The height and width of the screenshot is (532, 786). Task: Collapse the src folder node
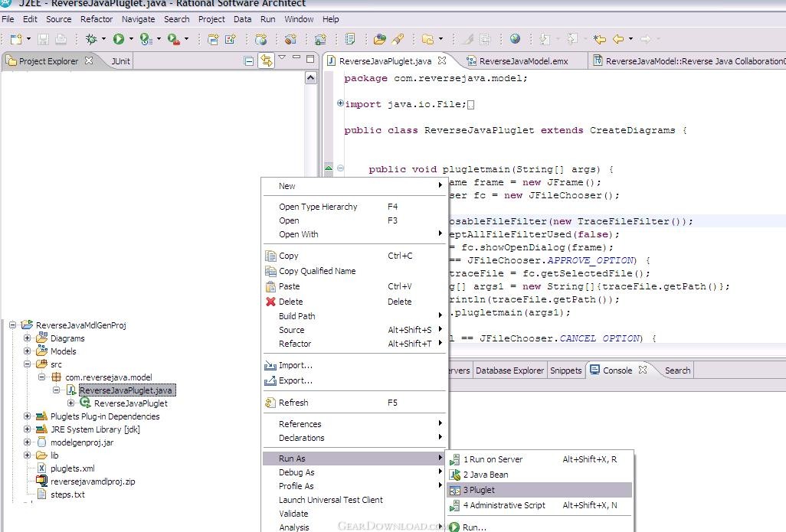click(27, 364)
